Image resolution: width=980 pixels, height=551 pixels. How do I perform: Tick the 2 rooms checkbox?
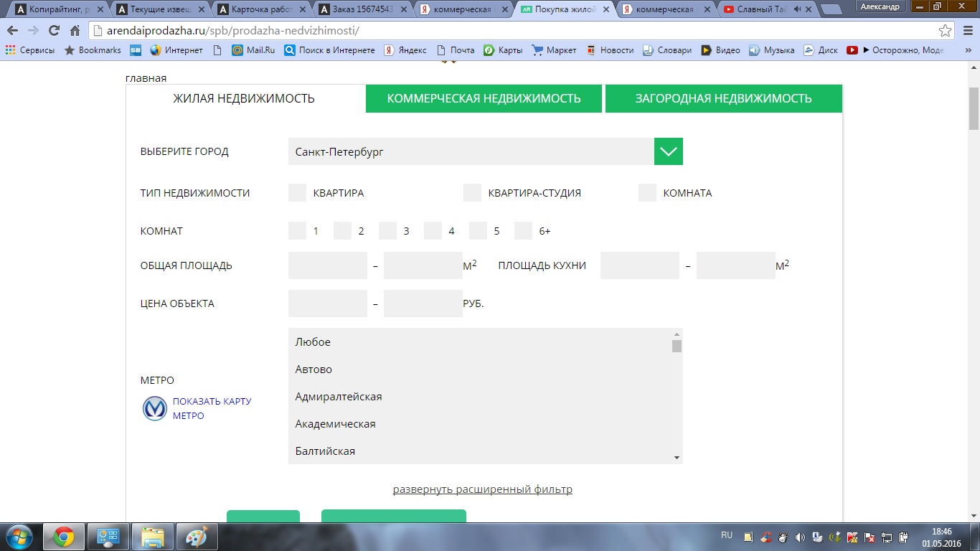342,231
